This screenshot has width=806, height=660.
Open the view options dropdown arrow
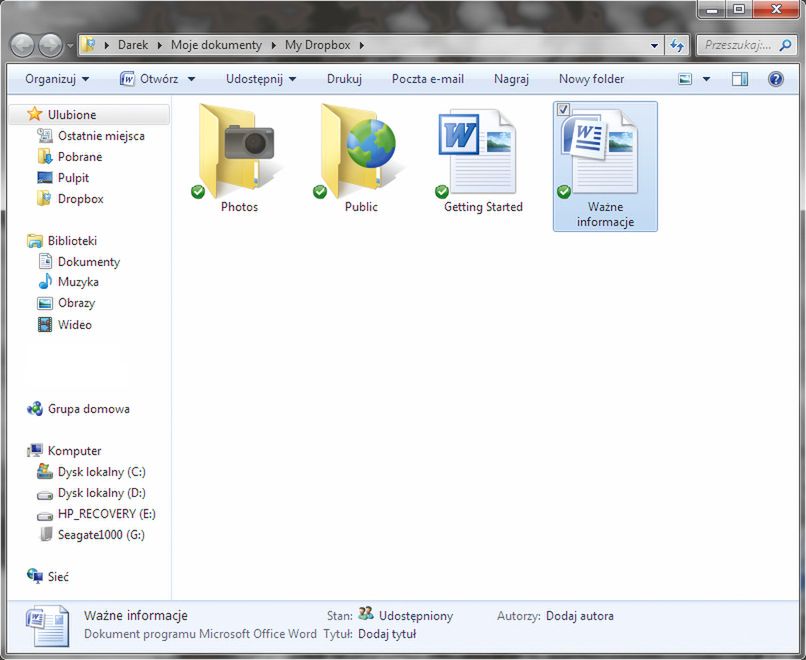[706, 79]
